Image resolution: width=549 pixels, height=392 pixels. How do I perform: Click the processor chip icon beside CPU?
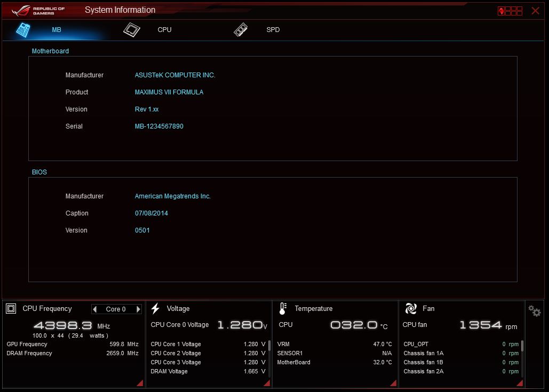[132, 30]
